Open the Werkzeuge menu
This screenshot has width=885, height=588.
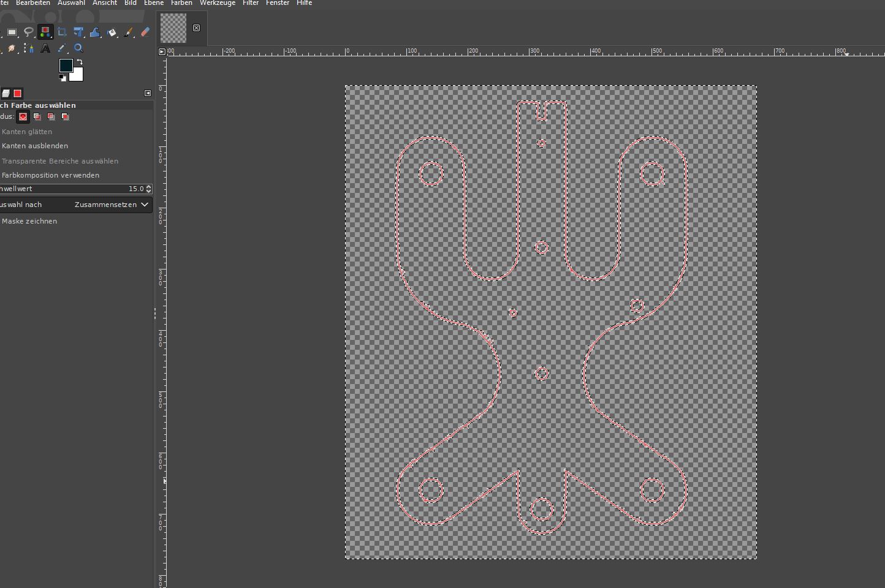[x=217, y=3]
